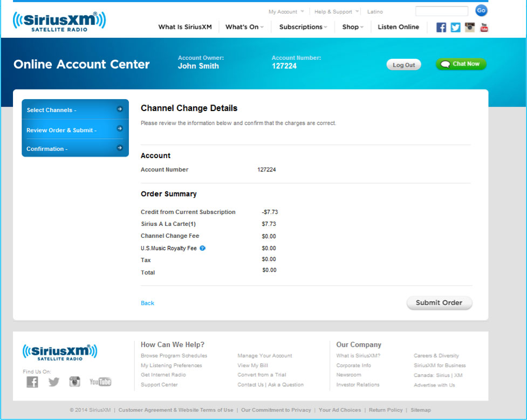Open Sitemap link
The height and width of the screenshot is (420, 527).
pyautogui.click(x=420, y=410)
